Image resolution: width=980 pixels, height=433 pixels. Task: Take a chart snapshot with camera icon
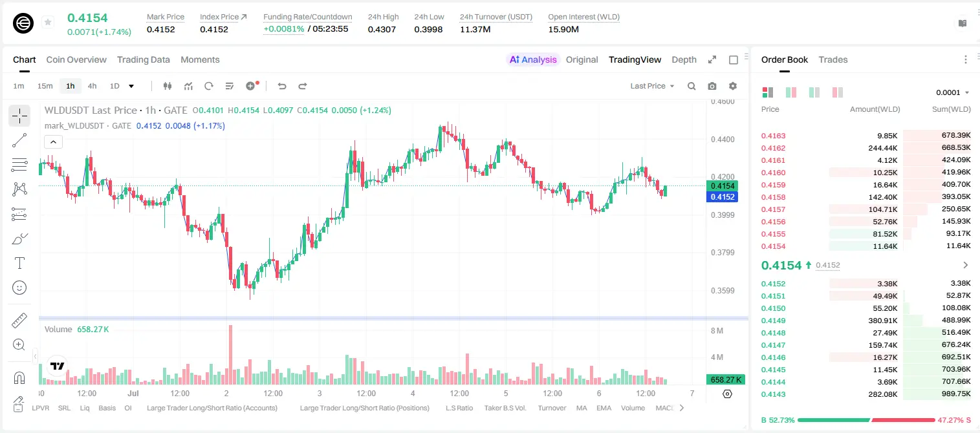pyautogui.click(x=712, y=86)
